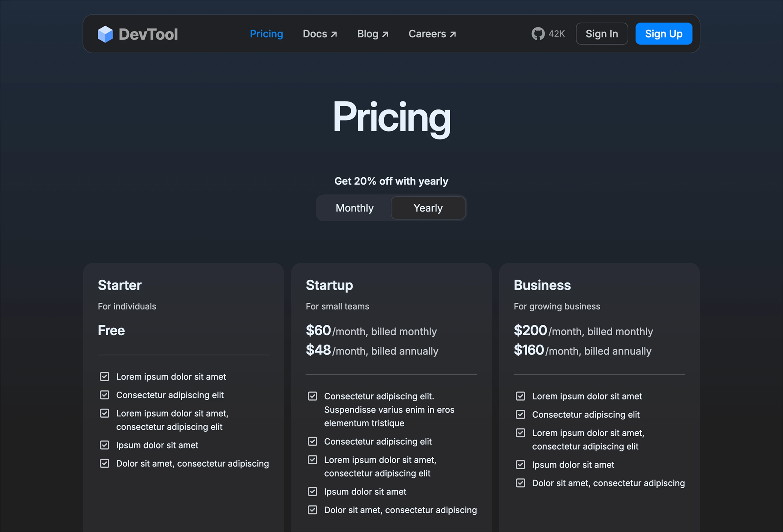Click the blue Sign Up button
Image resolution: width=783 pixels, height=532 pixels.
pos(664,34)
